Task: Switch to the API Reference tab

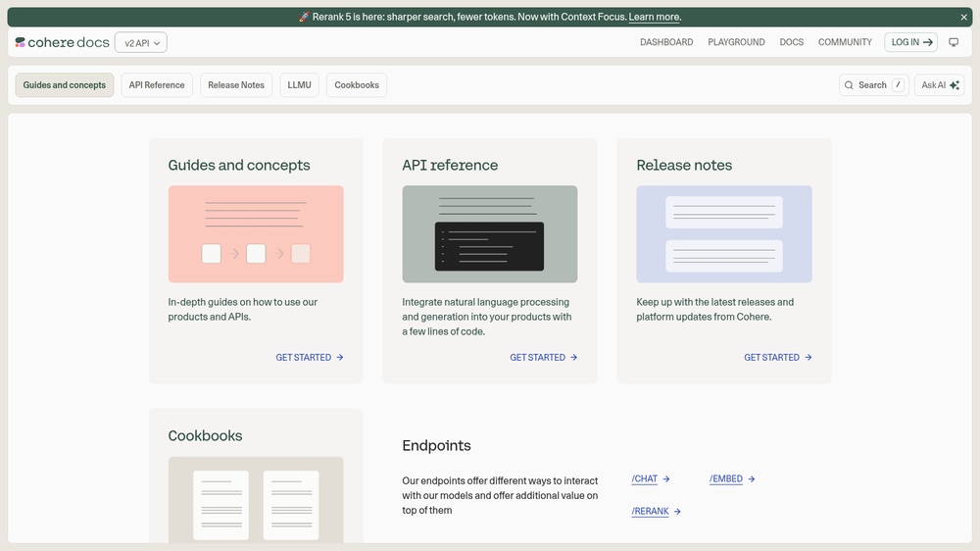Action: coord(157,85)
